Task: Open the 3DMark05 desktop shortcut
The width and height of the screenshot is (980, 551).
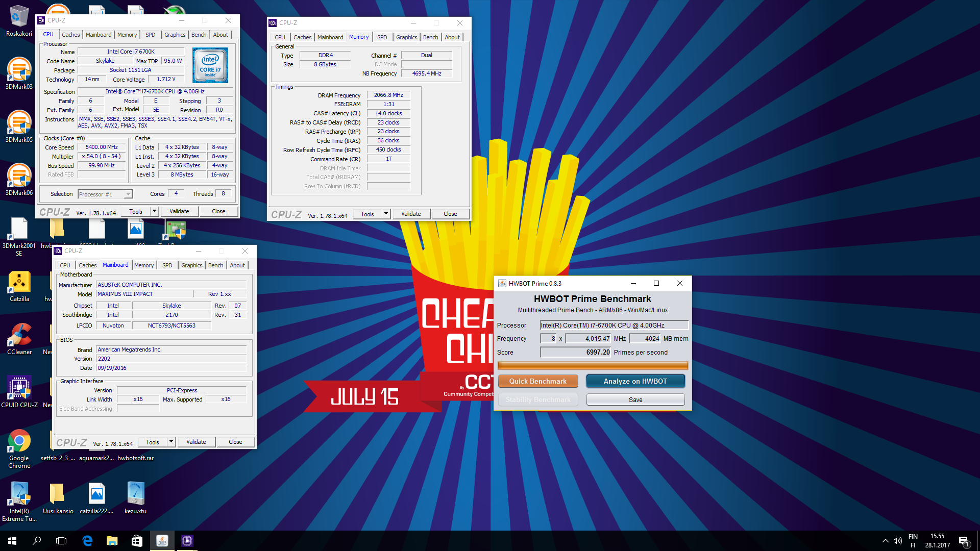Action: click(19, 127)
